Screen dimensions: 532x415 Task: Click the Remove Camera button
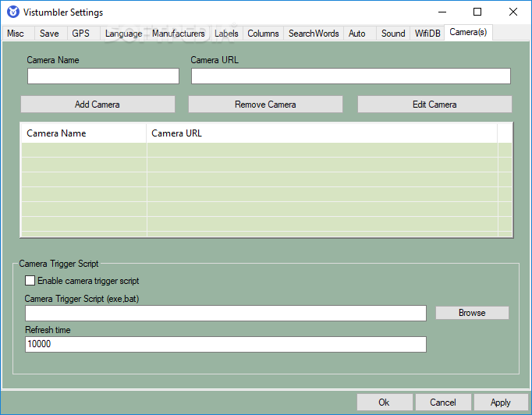click(x=265, y=105)
